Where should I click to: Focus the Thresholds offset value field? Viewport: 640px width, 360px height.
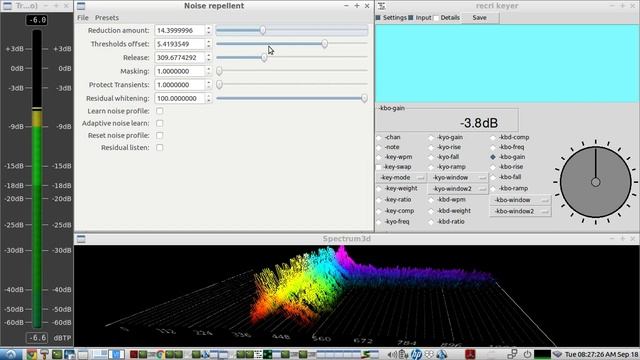[x=180, y=44]
